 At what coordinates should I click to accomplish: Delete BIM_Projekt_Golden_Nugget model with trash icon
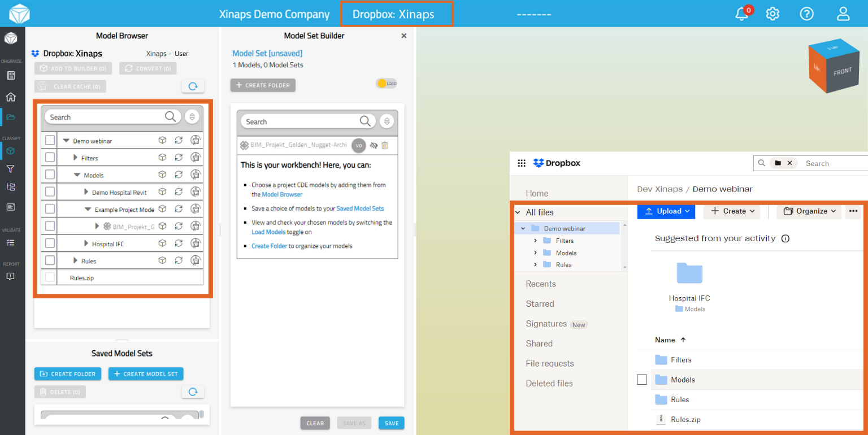tap(385, 145)
